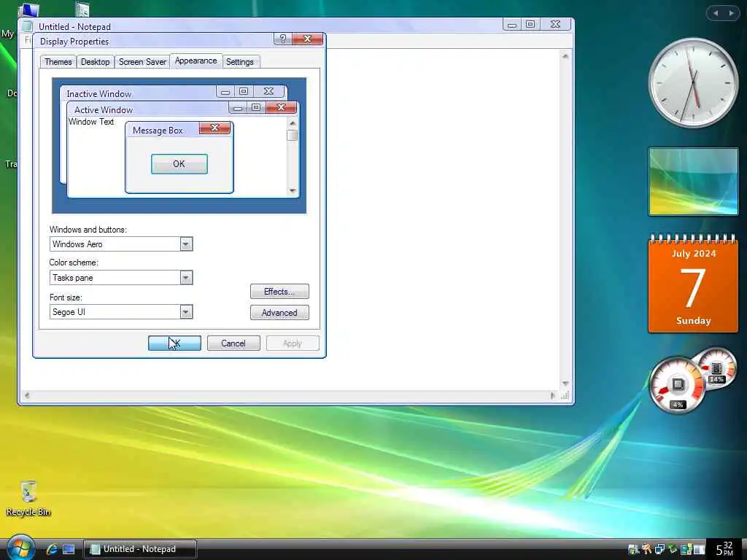The image size is (747, 560).
Task: Click the sidebar previous gadgets page arrow
Action: pyautogui.click(x=716, y=13)
